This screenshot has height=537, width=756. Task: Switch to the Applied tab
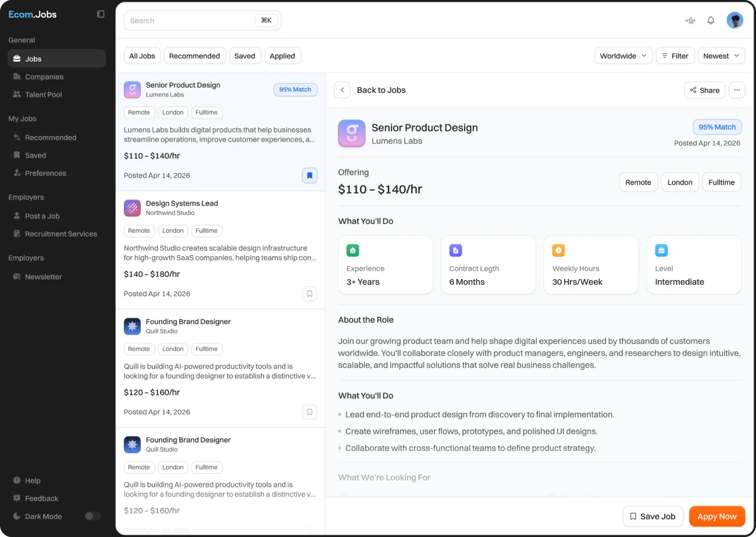click(x=283, y=56)
